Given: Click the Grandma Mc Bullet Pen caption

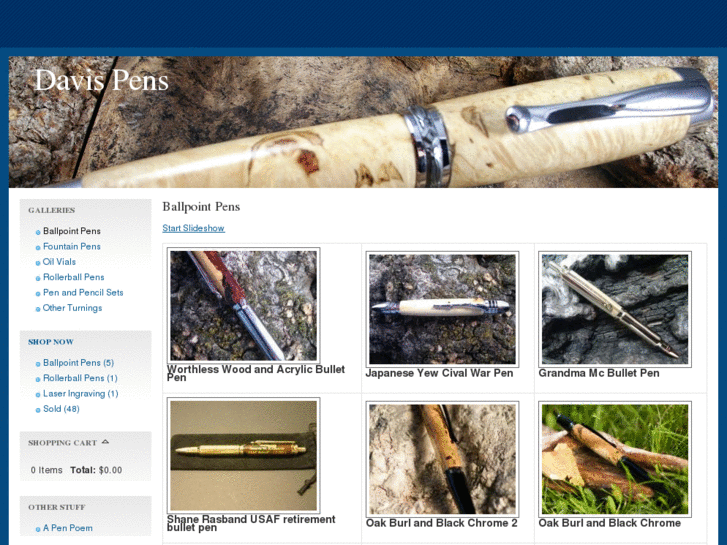Looking at the screenshot, I should click(x=599, y=373).
